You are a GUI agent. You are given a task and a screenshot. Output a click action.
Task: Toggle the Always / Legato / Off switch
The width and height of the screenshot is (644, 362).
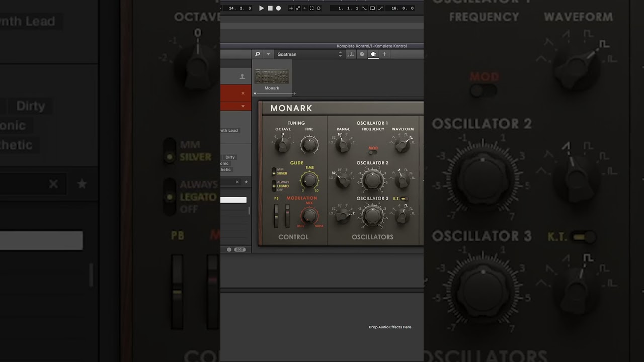274,186
